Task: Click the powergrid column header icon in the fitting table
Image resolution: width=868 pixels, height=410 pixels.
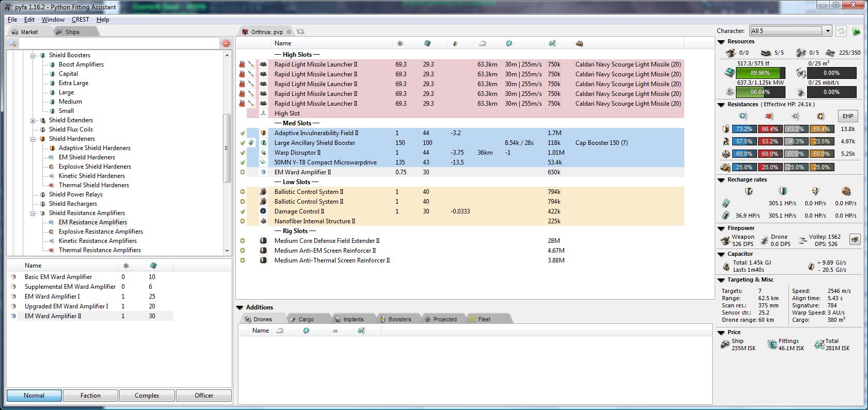Action: pyautogui.click(x=400, y=43)
